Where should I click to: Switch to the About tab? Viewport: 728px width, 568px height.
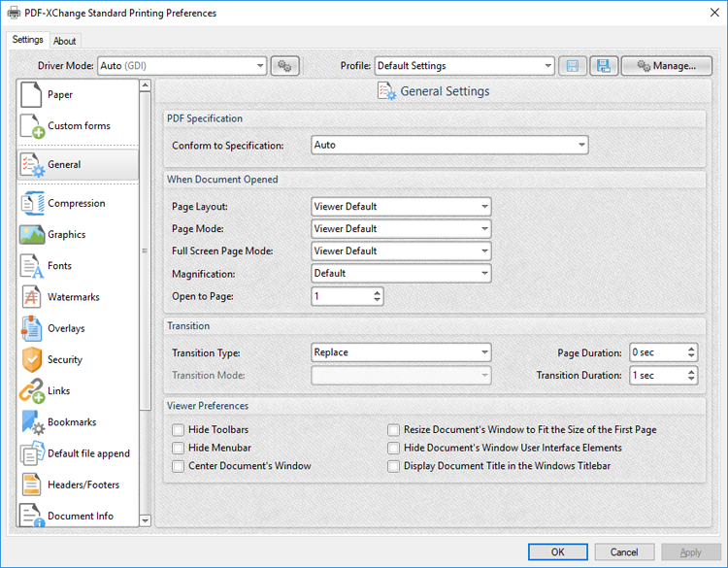pyautogui.click(x=64, y=41)
